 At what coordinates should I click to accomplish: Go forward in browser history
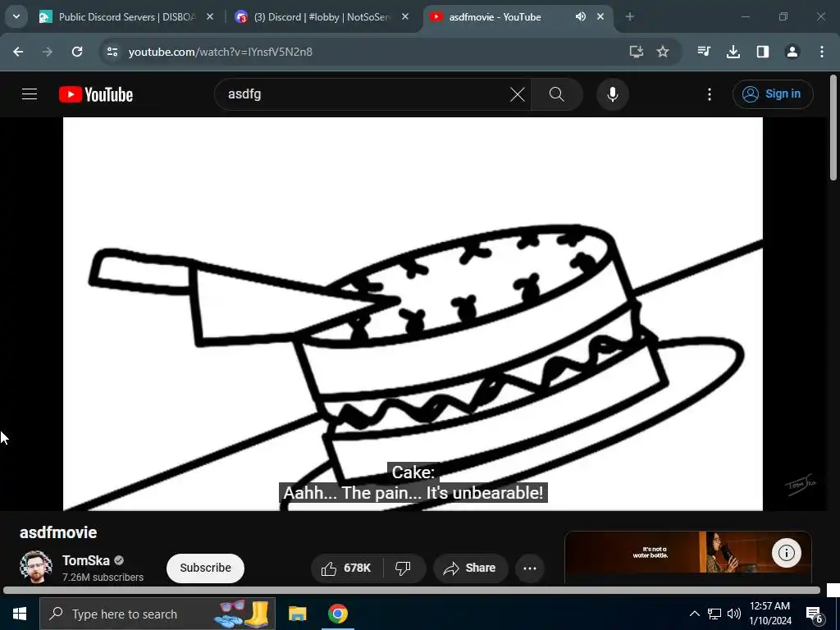click(48, 52)
